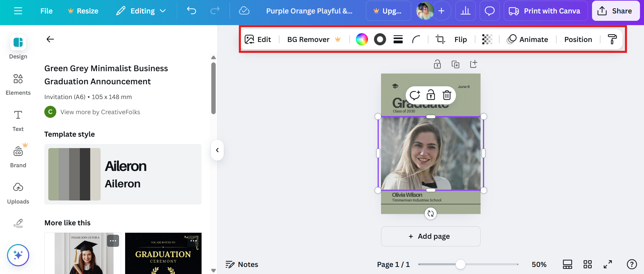644x274 pixels.
Task: Click the Upgrade button
Action: pos(388,11)
